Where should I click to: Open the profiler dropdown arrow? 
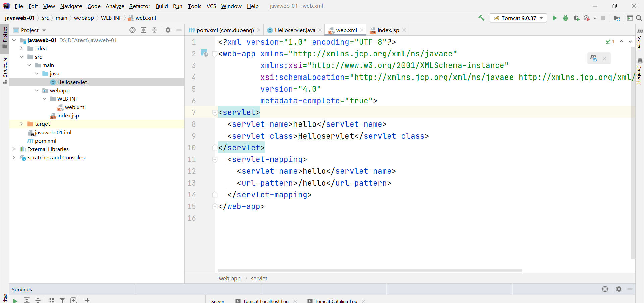[595, 18]
